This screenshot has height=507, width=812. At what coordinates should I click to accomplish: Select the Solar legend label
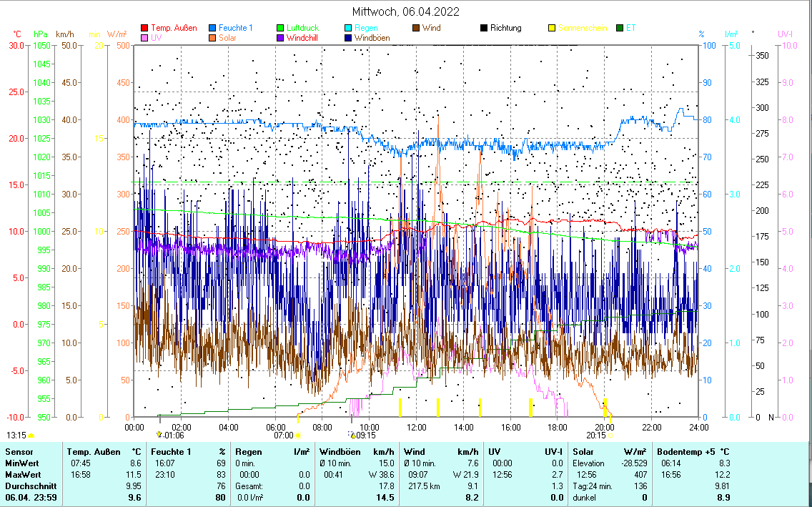click(x=227, y=38)
